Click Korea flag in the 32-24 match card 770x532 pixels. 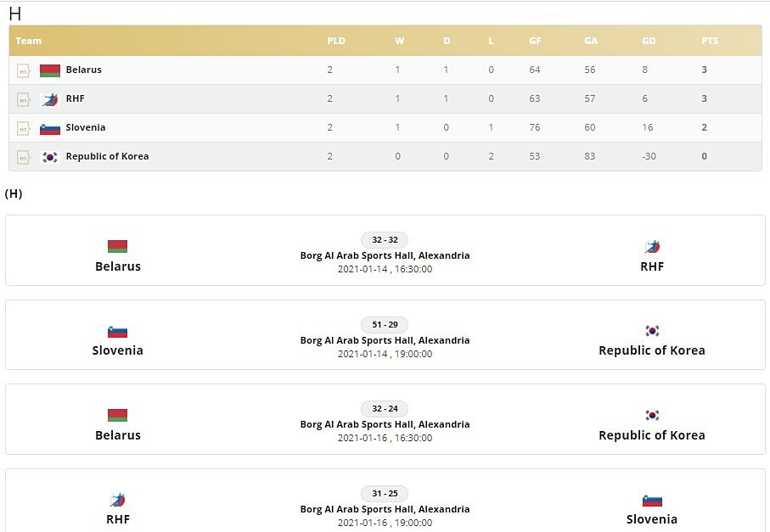652,416
